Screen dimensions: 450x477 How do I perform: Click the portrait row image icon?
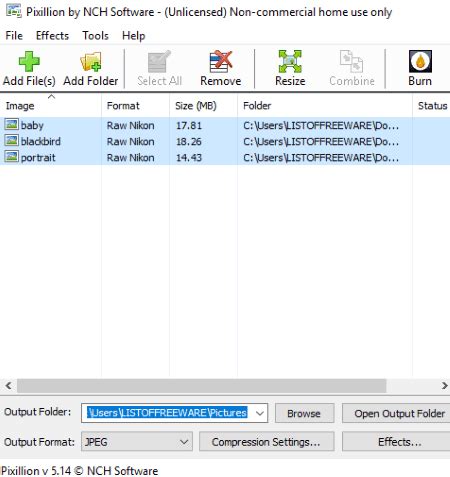pos(11,157)
